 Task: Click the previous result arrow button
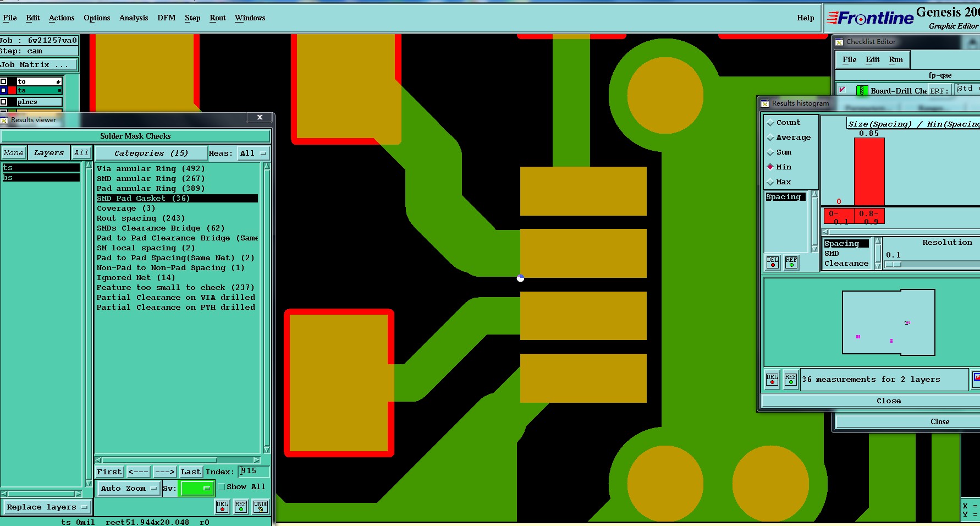point(139,472)
